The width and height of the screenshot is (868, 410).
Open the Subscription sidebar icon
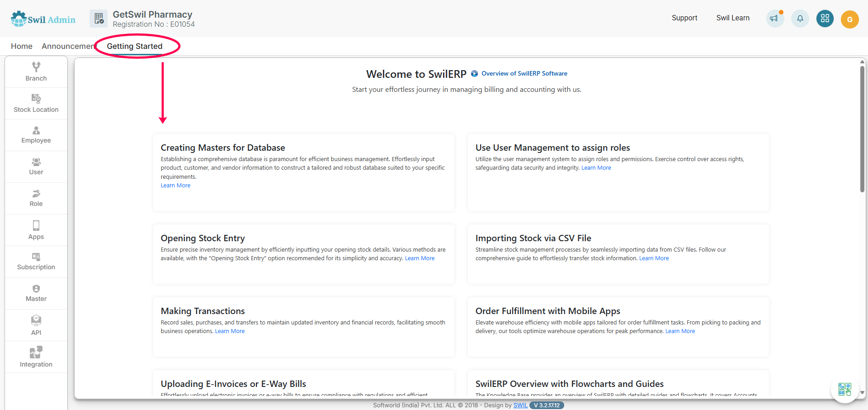[36, 257]
